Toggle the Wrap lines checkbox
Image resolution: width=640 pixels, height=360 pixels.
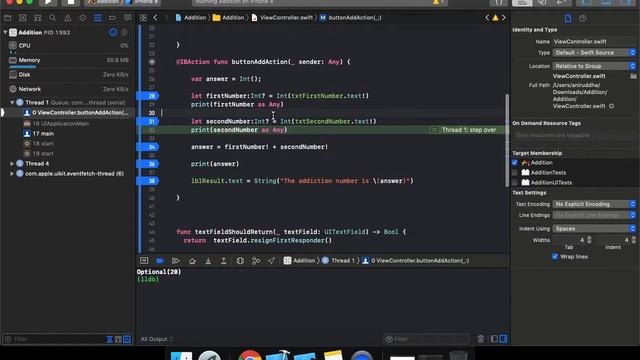click(x=555, y=257)
